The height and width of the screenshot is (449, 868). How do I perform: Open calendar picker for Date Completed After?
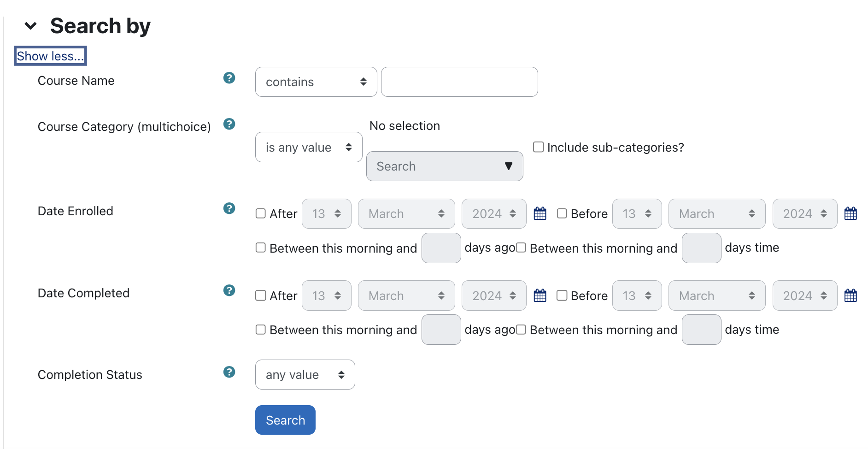click(x=540, y=295)
